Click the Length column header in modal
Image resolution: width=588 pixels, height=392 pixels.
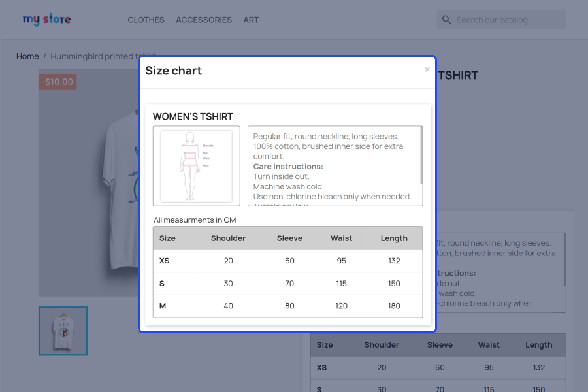(394, 238)
